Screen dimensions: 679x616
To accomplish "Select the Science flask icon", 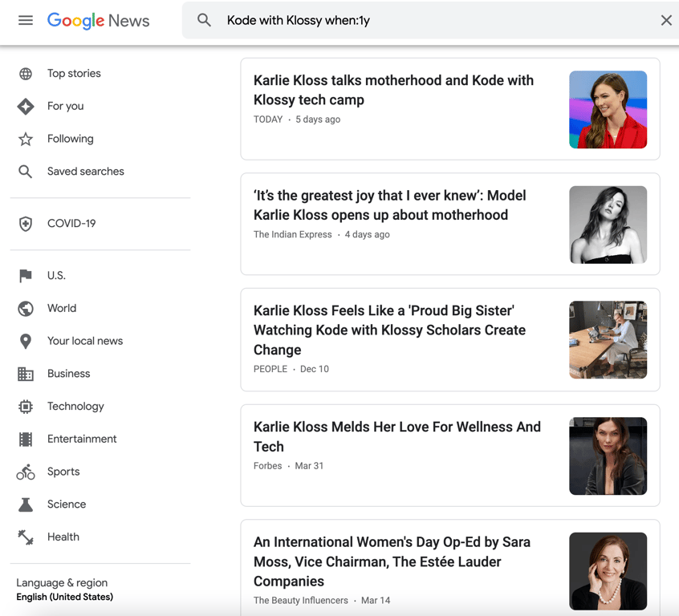I will tap(26, 504).
